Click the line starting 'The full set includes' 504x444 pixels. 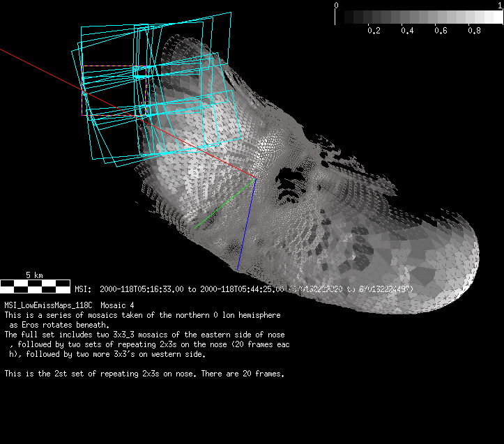click(x=144, y=335)
